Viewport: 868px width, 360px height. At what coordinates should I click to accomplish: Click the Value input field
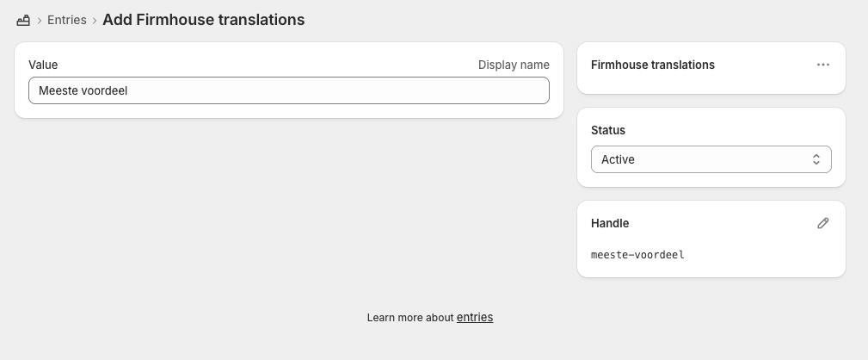[x=289, y=90]
